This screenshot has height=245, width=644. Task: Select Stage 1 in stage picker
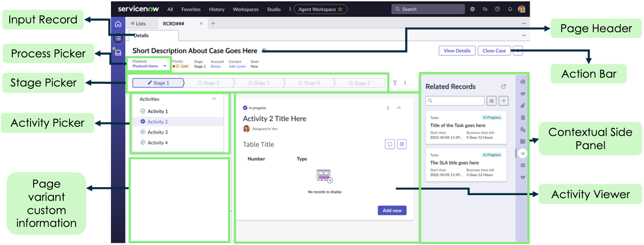pos(158,83)
